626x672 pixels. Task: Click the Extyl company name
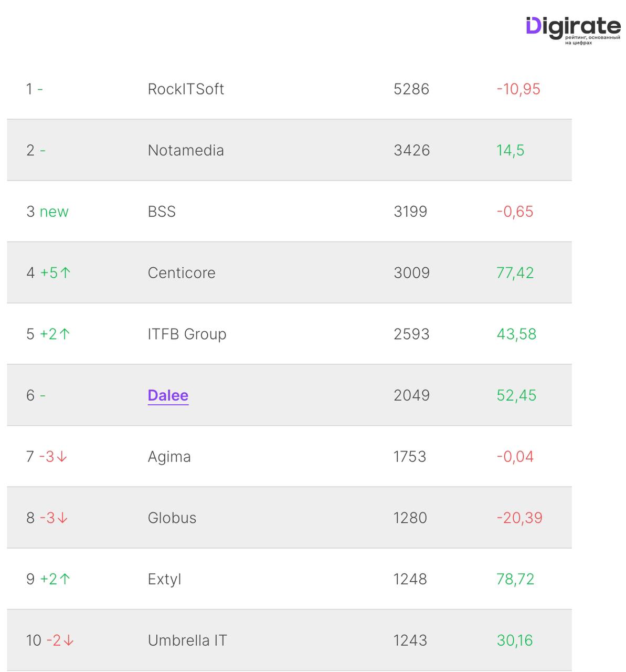[x=164, y=579]
